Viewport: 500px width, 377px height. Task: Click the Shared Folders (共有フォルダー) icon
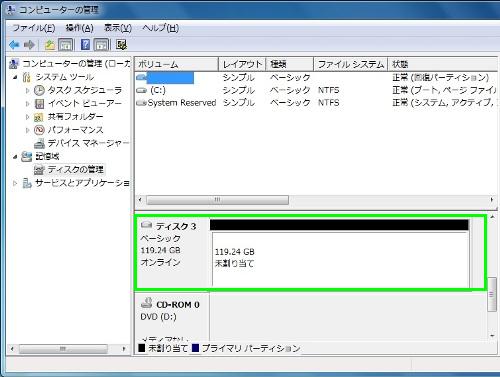coord(39,117)
